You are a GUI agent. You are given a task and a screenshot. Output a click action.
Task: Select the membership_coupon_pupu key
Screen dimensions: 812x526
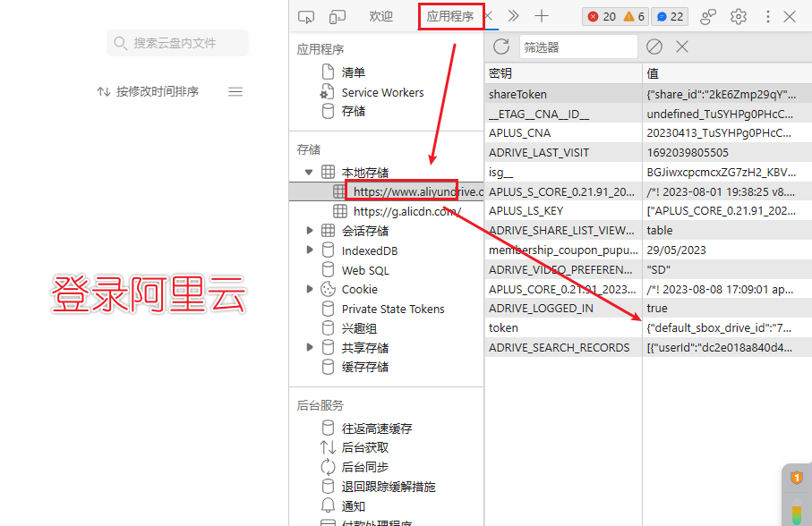click(563, 250)
